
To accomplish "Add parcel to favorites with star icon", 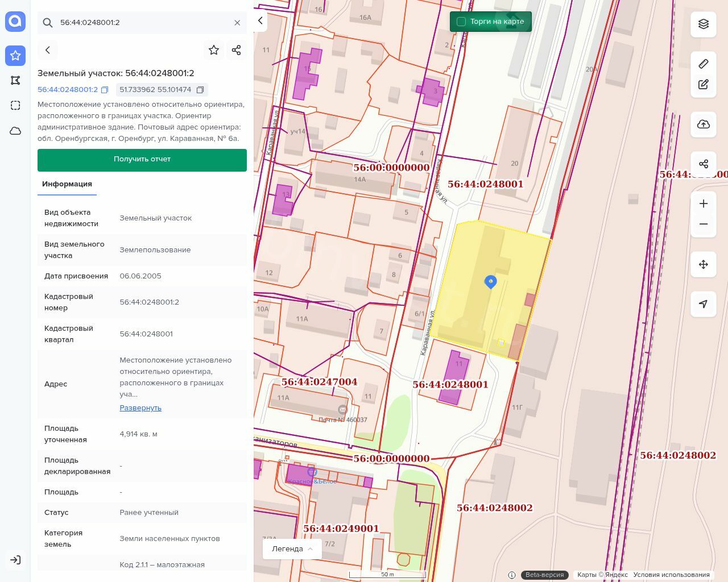I will (214, 50).
